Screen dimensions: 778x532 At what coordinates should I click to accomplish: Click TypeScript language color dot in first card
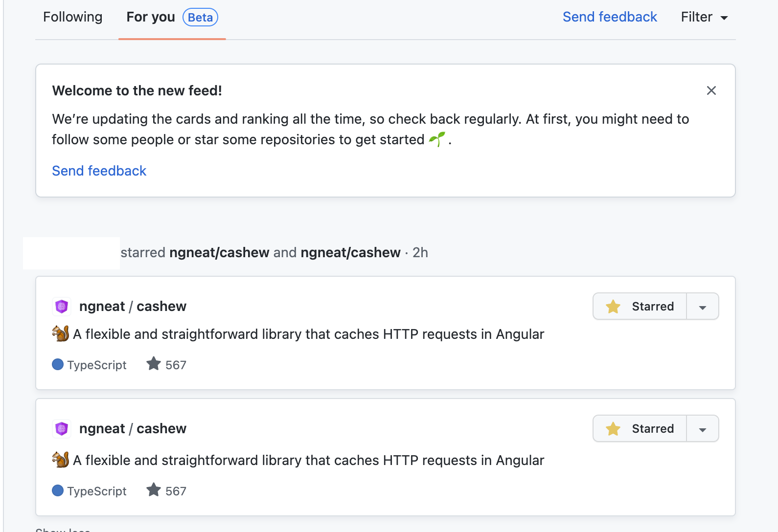[58, 364]
